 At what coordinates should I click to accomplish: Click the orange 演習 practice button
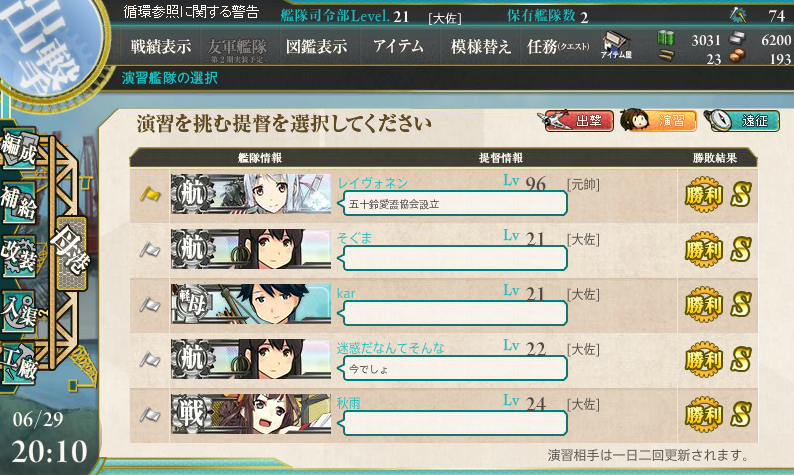point(658,121)
